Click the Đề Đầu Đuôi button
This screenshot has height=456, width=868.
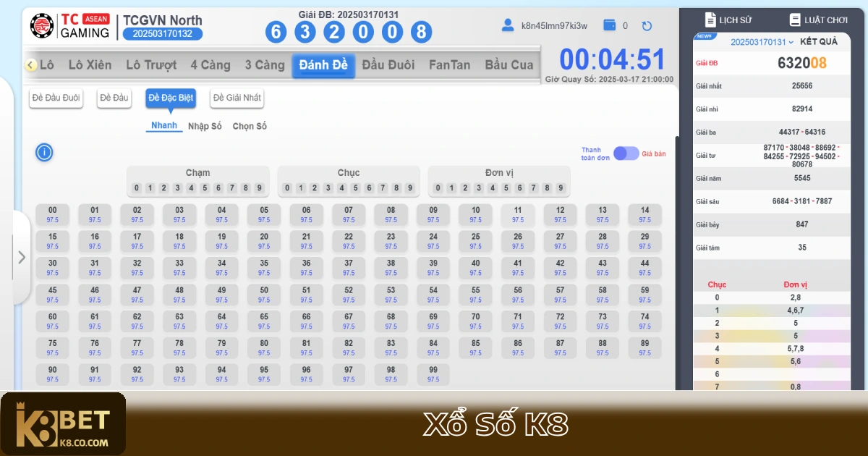coord(56,98)
